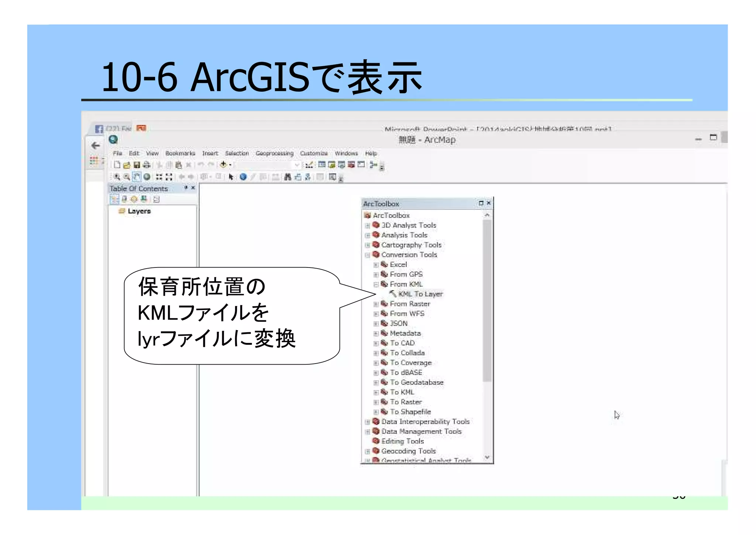The image size is (756, 535).
Task: Open the Geoprocessing menu
Action: point(275,153)
